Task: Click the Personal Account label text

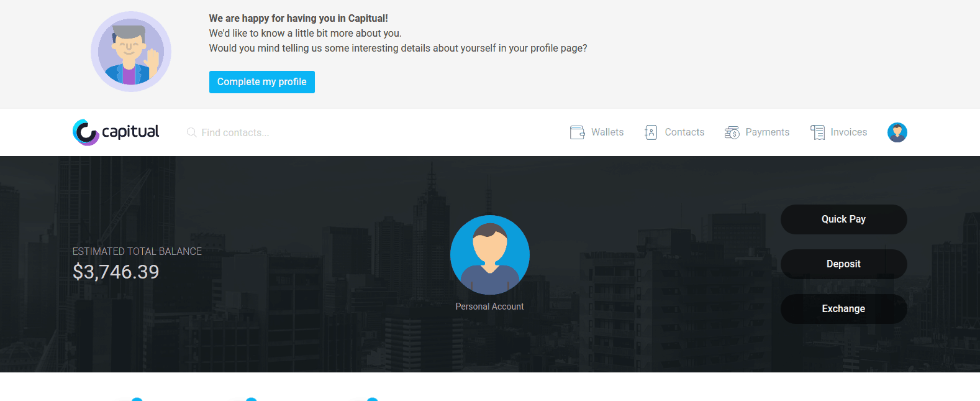Action: 489,307
